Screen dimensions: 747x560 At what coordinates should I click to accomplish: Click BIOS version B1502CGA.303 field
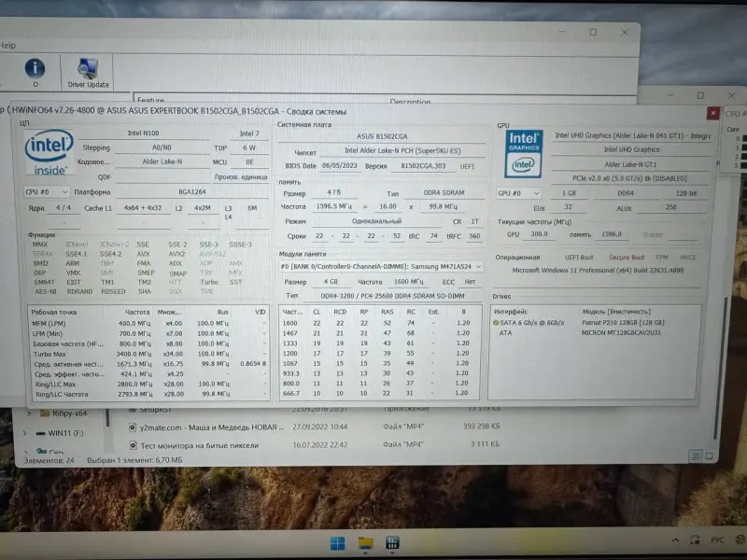[x=423, y=166]
